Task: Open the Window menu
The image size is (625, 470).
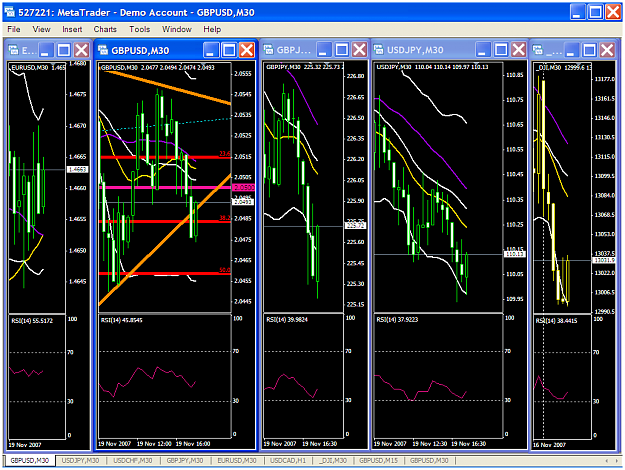Action: tap(177, 29)
